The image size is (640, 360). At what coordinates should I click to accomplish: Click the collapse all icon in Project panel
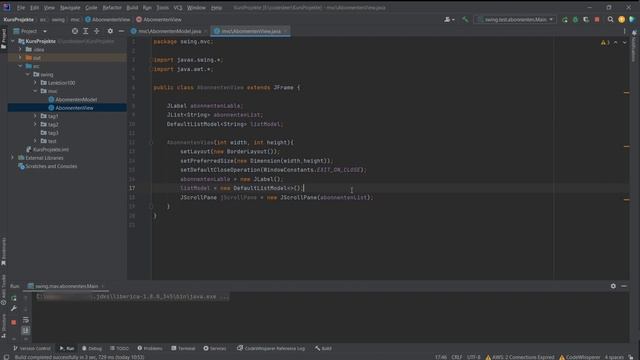coord(97,31)
